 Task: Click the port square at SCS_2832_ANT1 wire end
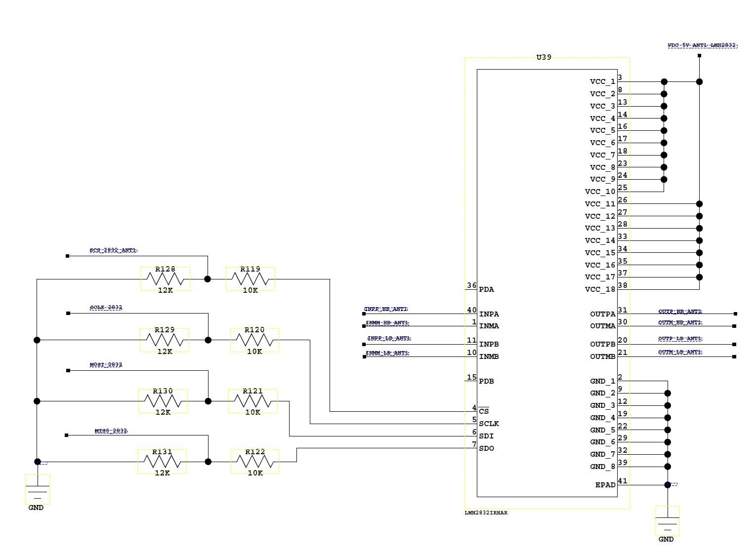[68, 256]
